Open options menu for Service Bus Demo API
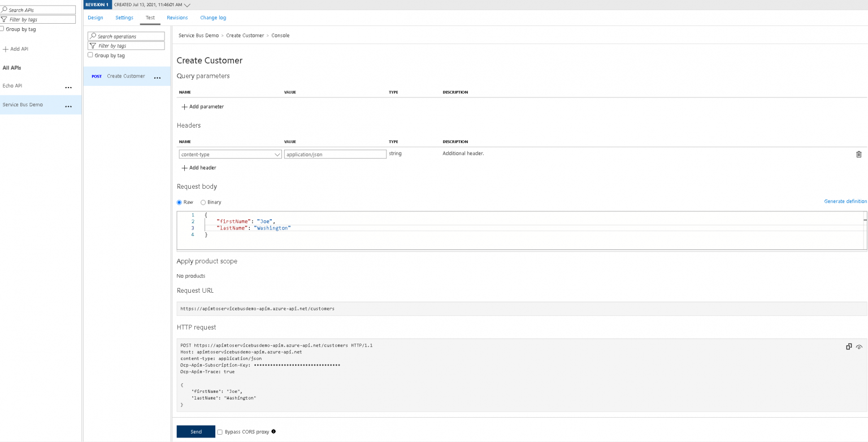Image resolution: width=868 pixels, height=442 pixels. click(68, 106)
